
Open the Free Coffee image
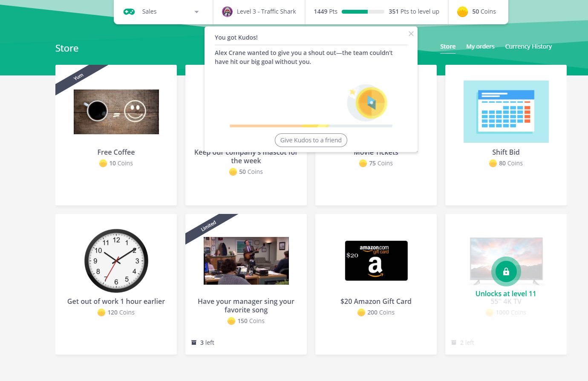(x=116, y=112)
